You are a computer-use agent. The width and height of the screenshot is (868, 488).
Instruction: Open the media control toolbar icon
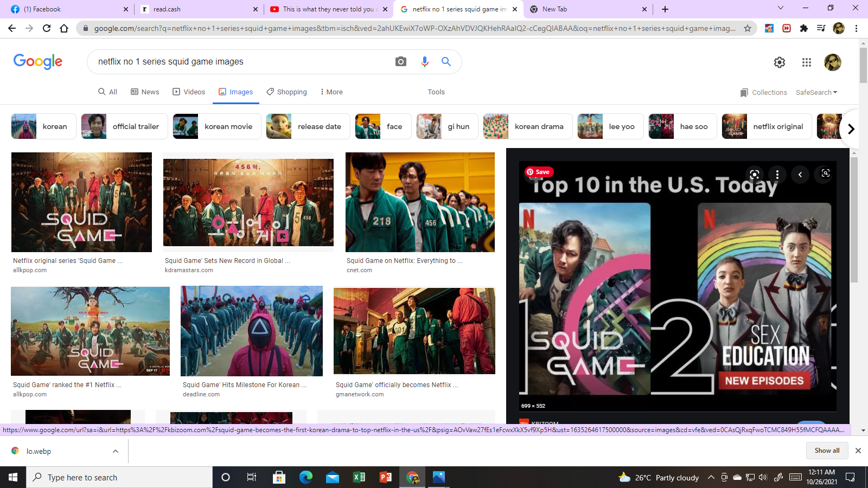(x=821, y=28)
